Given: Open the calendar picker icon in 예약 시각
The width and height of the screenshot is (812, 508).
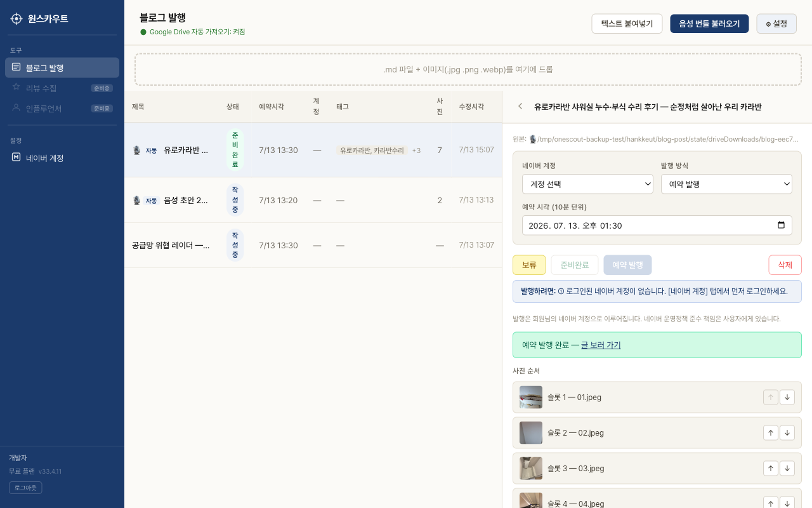Looking at the screenshot, I should (781, 225).
